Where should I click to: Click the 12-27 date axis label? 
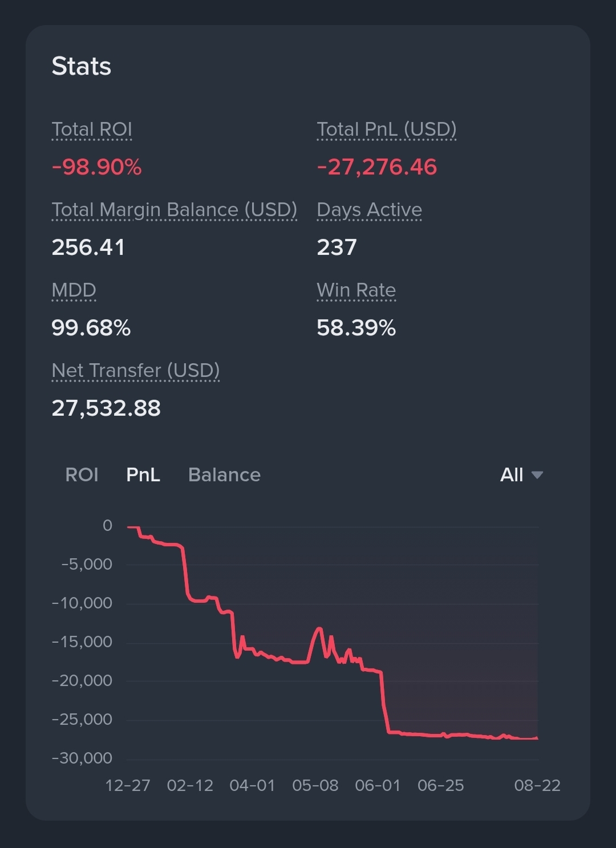tap(128, 786)
